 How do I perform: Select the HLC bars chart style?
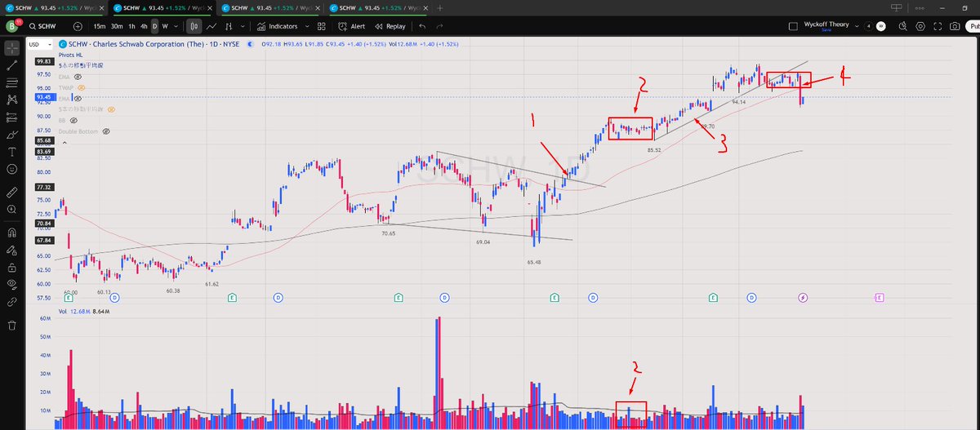(x=229, y=26)
